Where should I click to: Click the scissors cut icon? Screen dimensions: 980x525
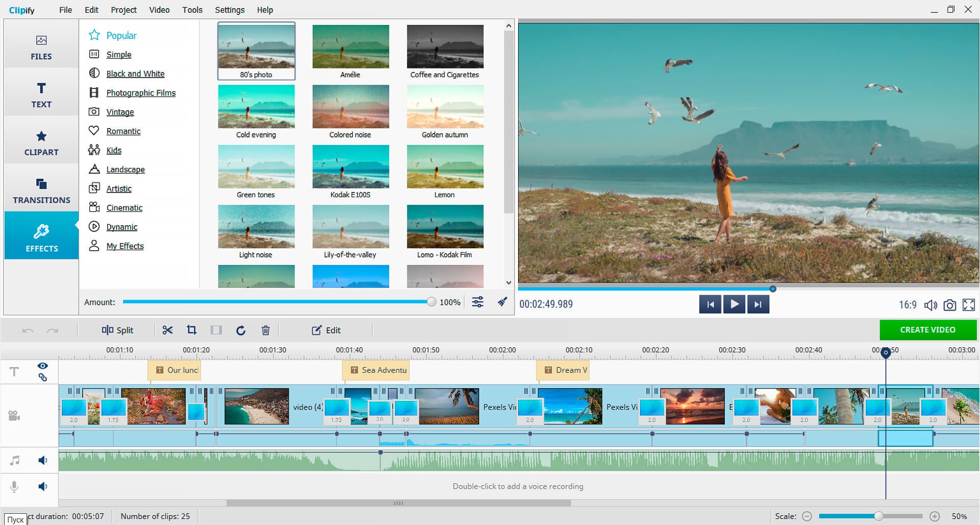tap(167, 330)
